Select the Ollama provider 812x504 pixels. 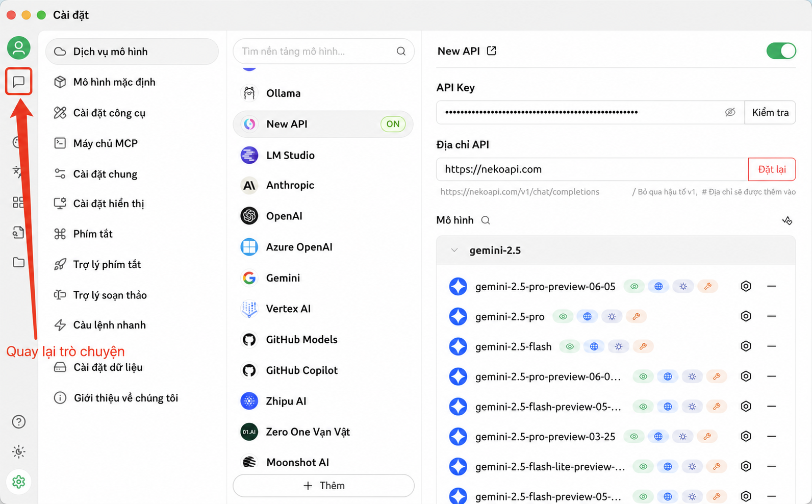point(323,93)
